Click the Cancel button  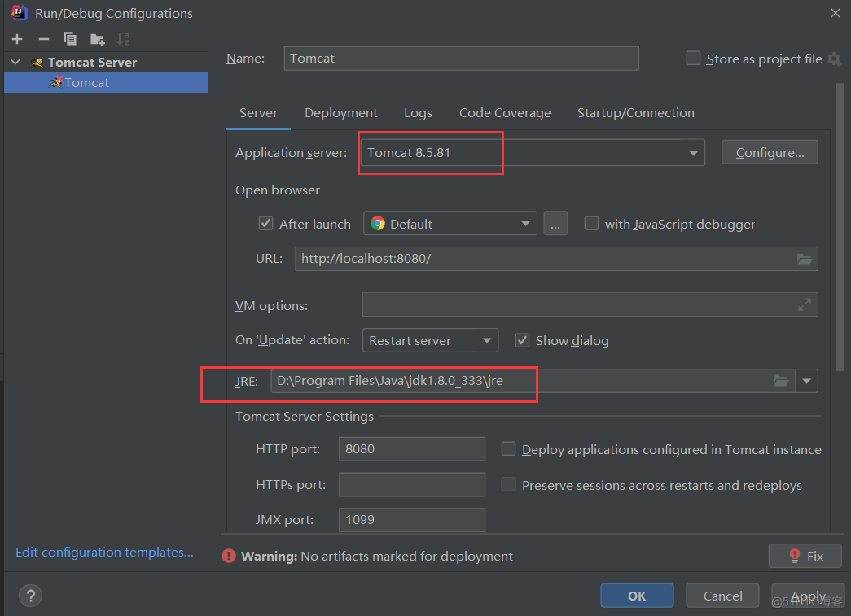tap(722, 596)
